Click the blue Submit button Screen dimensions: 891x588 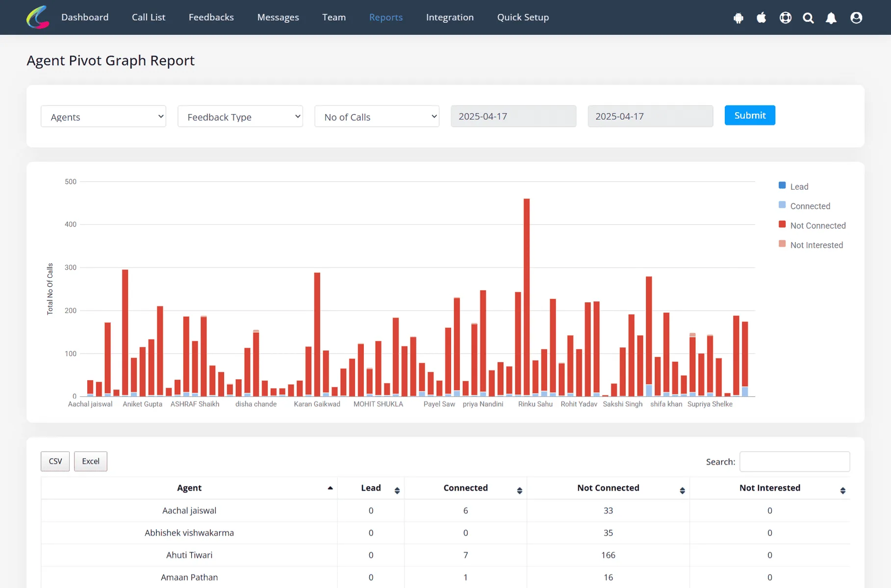click(x=750, y=115)
